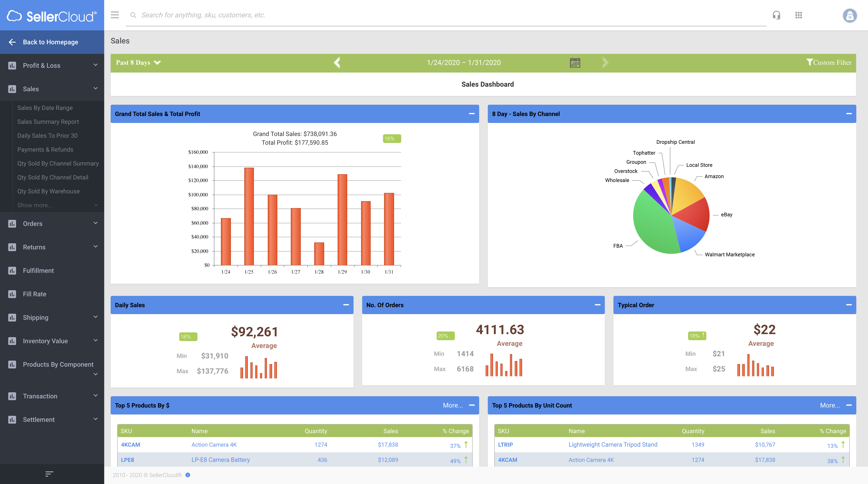
Task: Go to previous date range arrow
Action: [337, 62]
